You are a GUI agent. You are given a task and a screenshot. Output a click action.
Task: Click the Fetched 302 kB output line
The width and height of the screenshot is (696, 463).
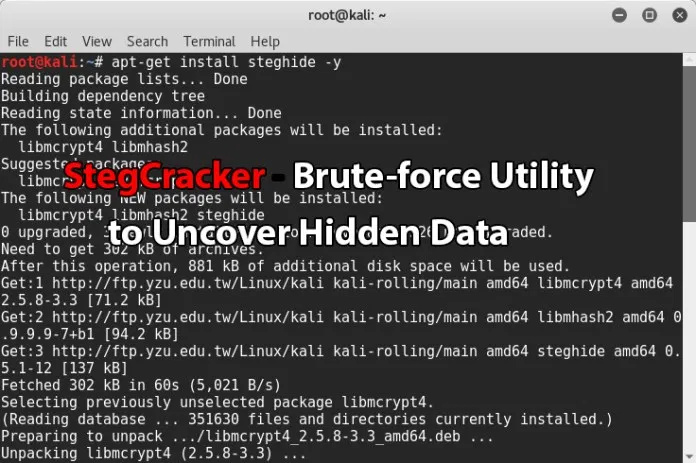[141, 385]
